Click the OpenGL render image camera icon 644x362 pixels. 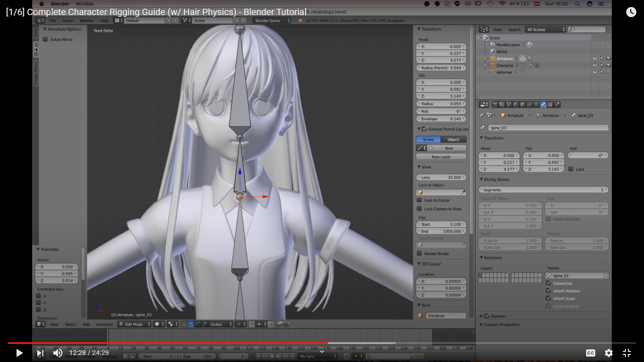[279, 324]
